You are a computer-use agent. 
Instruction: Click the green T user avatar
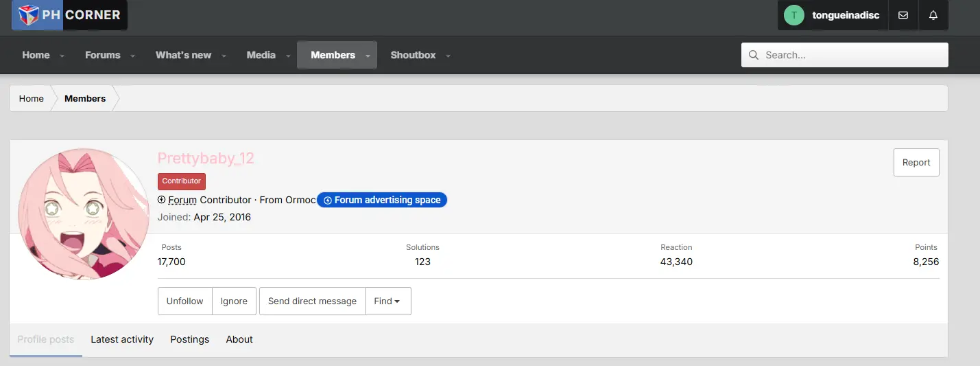click(x=793, y=15)
